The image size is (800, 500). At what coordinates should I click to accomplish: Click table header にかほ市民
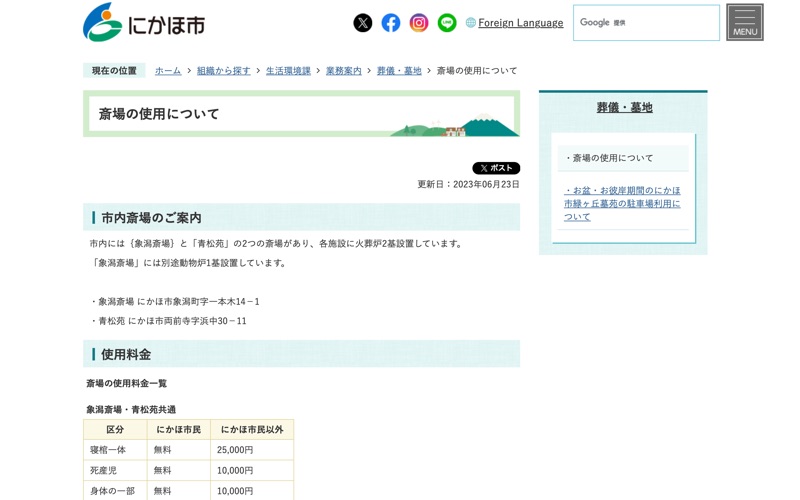tap(179, 430)
